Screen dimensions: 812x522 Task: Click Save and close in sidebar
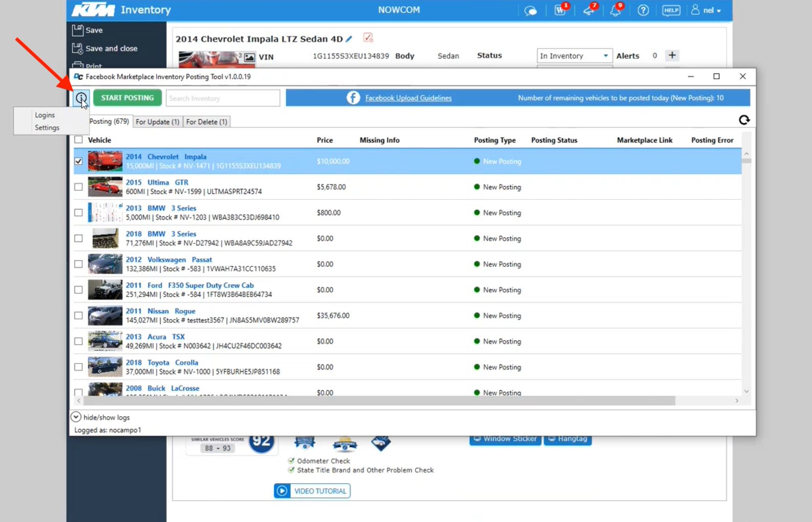click(x=105, y=49)
